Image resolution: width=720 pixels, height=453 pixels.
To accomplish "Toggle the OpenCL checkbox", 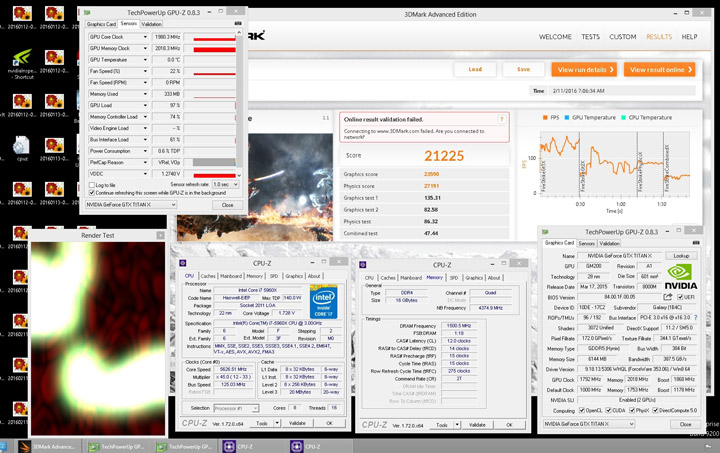I will click(582, 410).
